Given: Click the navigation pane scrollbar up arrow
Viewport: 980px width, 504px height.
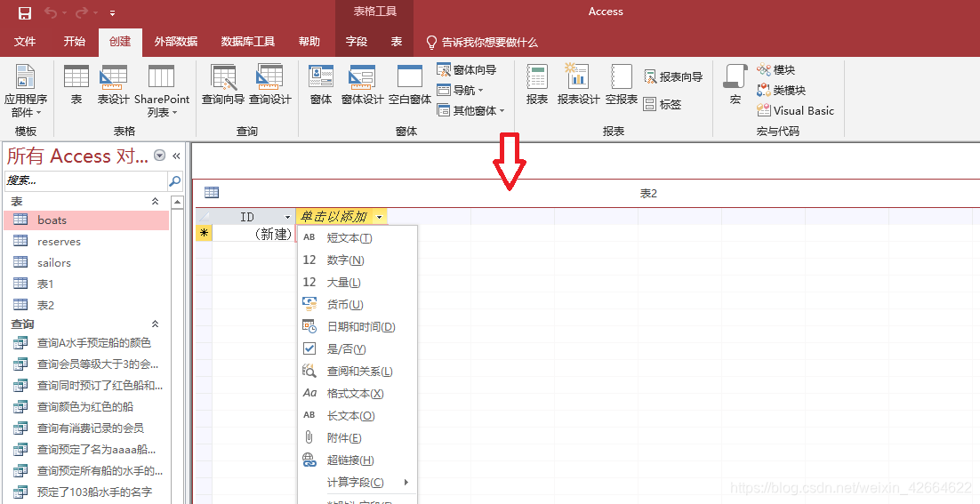Looking at the screenshot, I should pyautogui.click(x=178, y=203).
